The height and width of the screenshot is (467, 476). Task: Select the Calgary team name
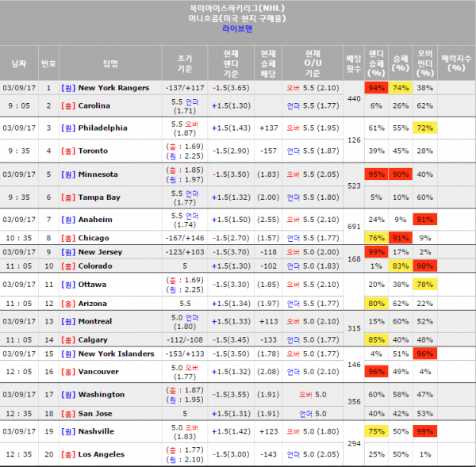click(93, 340)
